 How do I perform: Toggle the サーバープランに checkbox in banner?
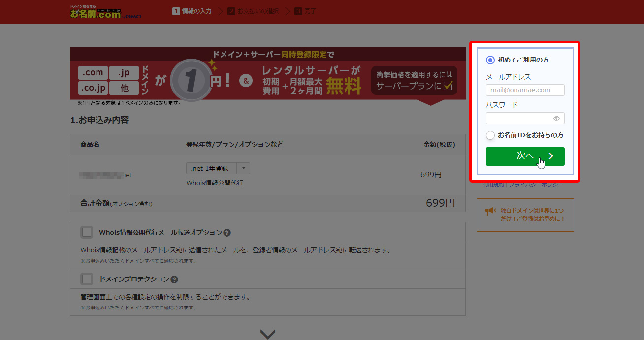point(448,86)
